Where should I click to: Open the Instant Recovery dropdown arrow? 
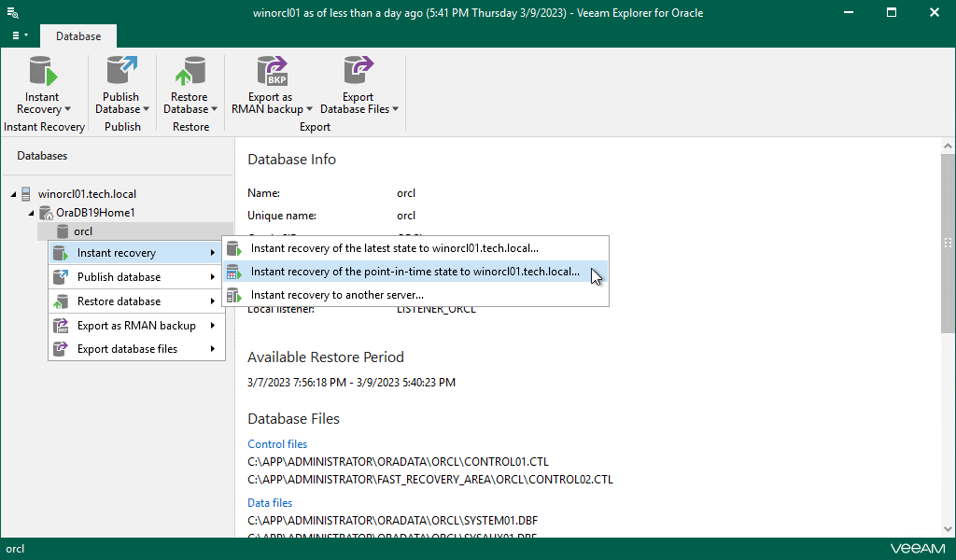(x=65, y=109)
